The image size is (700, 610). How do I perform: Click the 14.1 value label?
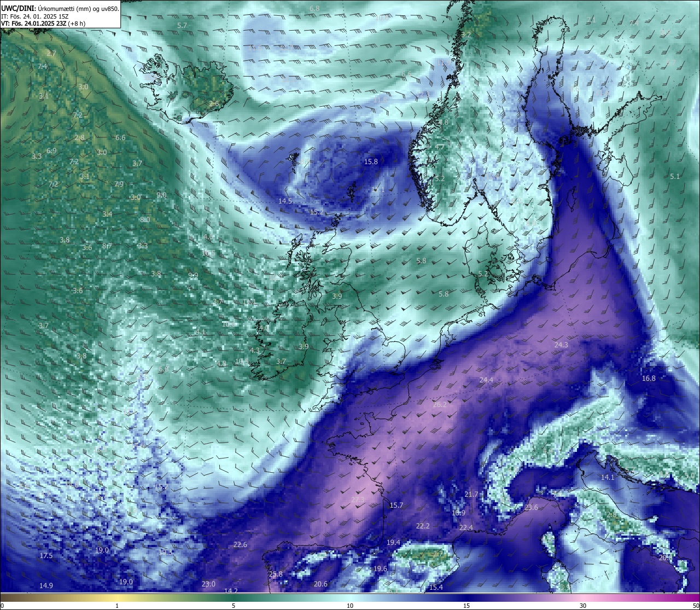(x=608, y=477)
